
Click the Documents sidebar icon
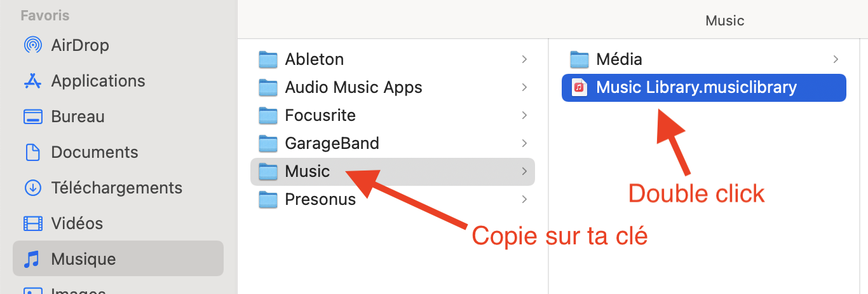pos(32,153)
